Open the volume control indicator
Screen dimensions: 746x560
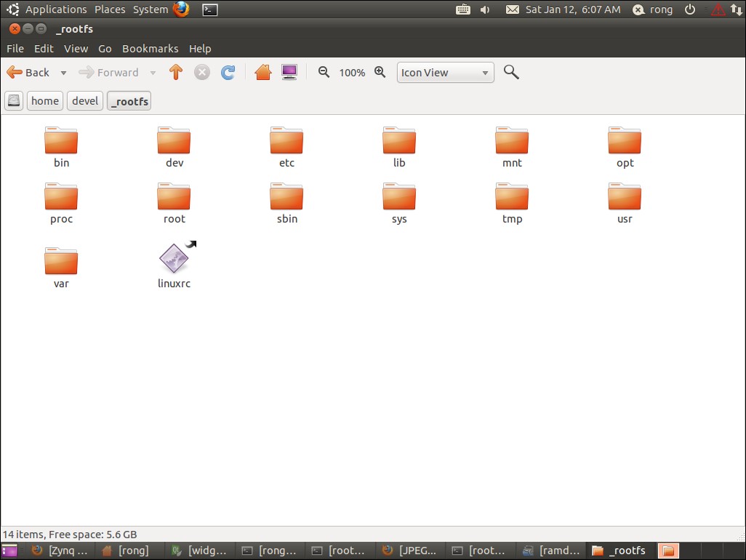pyautogui.click(x=485, y=9)
